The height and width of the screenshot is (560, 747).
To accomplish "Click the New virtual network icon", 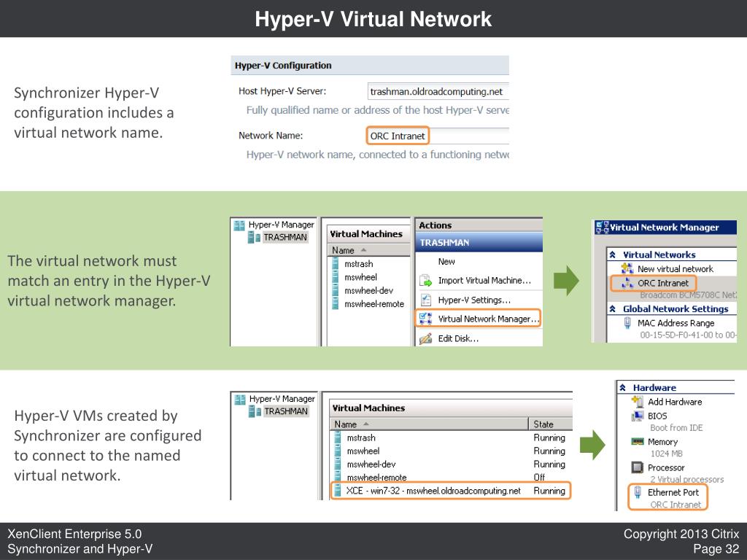I will [x=627, y=268].
